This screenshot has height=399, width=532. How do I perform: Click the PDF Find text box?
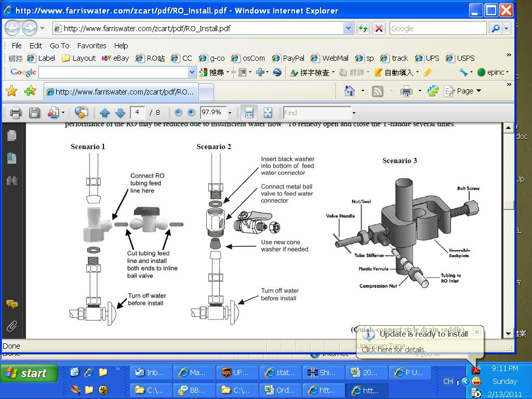pyautogui.click(x=317, y=113)
